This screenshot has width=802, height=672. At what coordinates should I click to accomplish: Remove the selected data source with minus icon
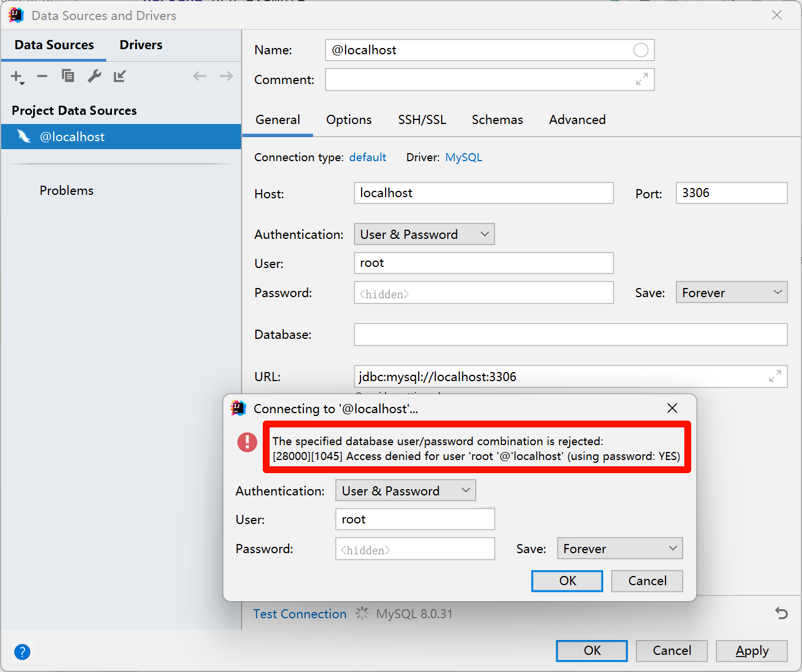(x=42, y=76)
